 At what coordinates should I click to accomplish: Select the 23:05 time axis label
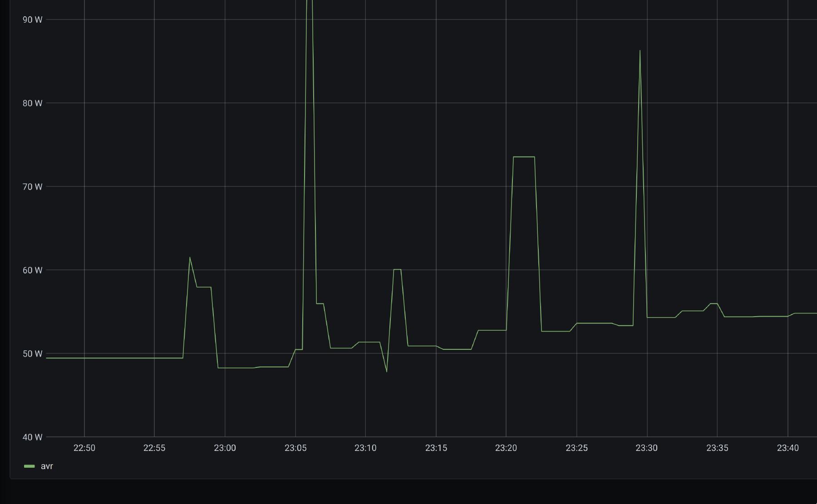pyautogui.click(x=295, y=448)
